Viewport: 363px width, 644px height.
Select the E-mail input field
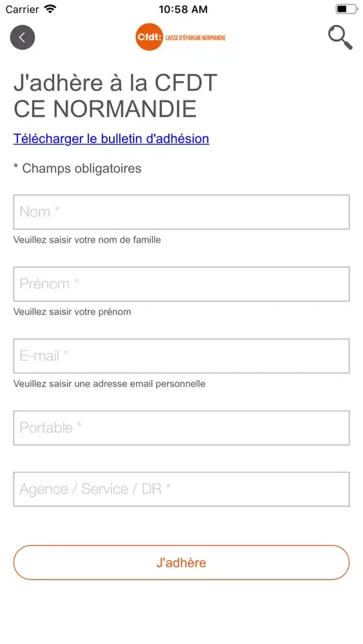click(181, 355)
